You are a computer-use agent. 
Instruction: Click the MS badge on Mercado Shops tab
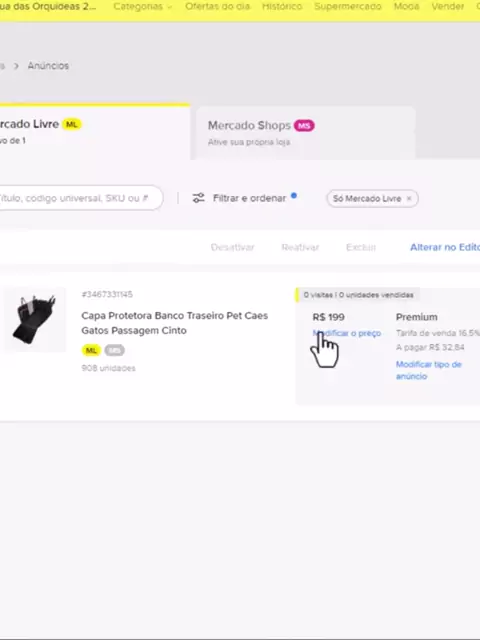click(x=304, y=125)
